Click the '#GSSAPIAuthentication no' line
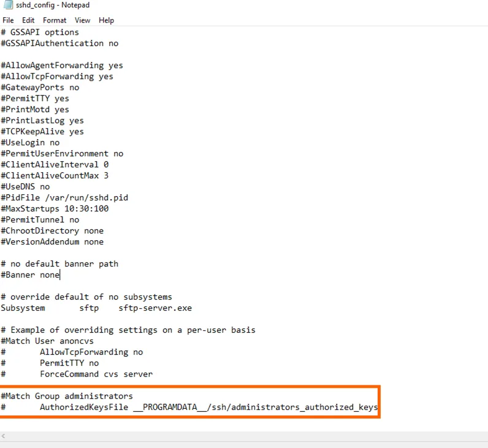This screenshot has height=448, width=488. (x=59, y=44)
